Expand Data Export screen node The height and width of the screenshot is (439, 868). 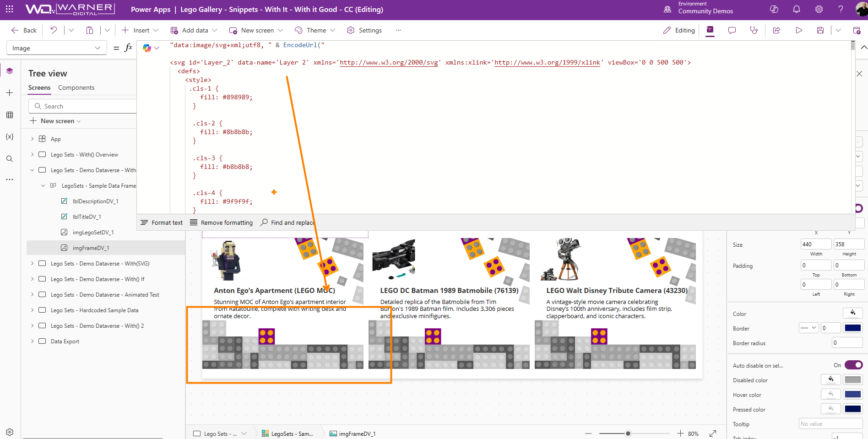coord(32,341)
